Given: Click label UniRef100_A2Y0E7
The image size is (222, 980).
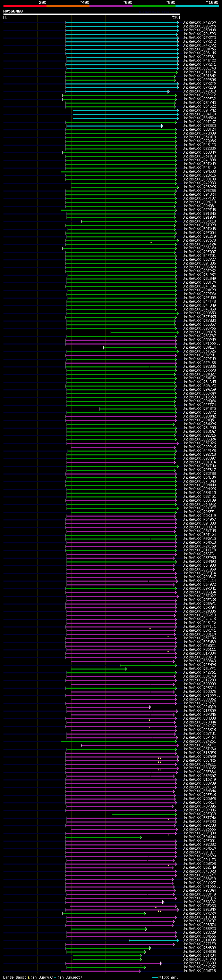Looking at the screenshot, I should click(x=199, y=508).
